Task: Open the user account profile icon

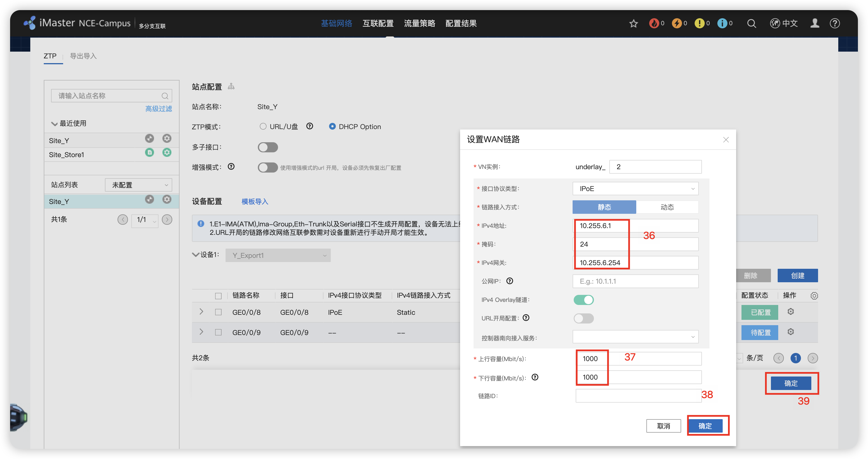Action: 815,23
